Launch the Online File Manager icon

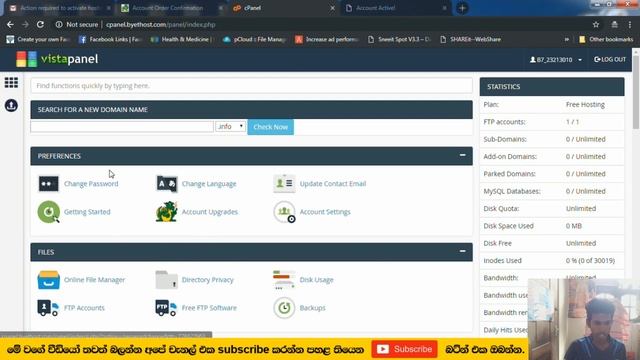[x=49, y=280]
